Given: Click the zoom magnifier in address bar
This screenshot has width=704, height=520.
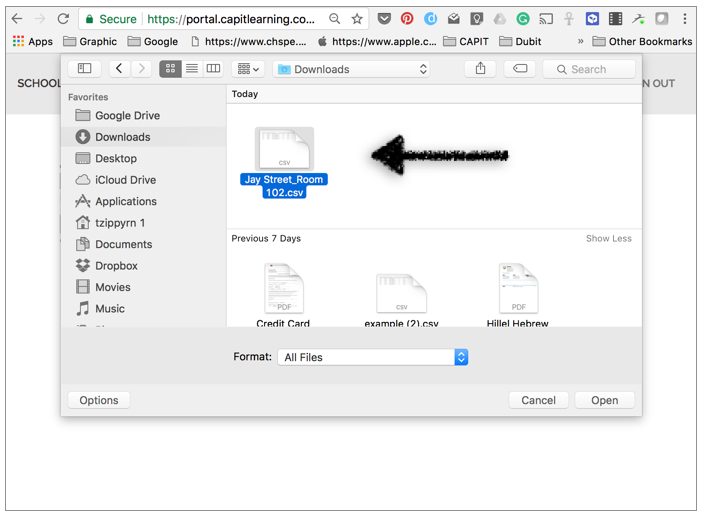Looking at the screenshot, I should 334,19.
